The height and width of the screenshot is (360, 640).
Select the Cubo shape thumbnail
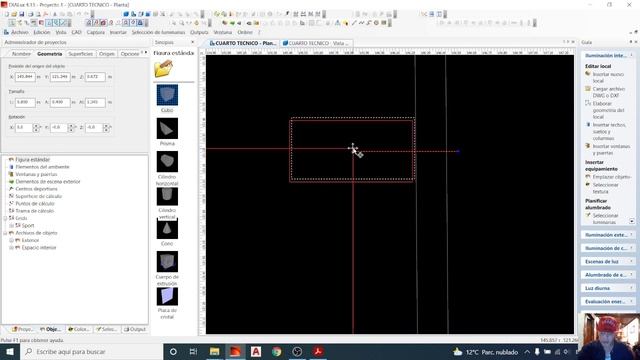click(x=167, y=95)
